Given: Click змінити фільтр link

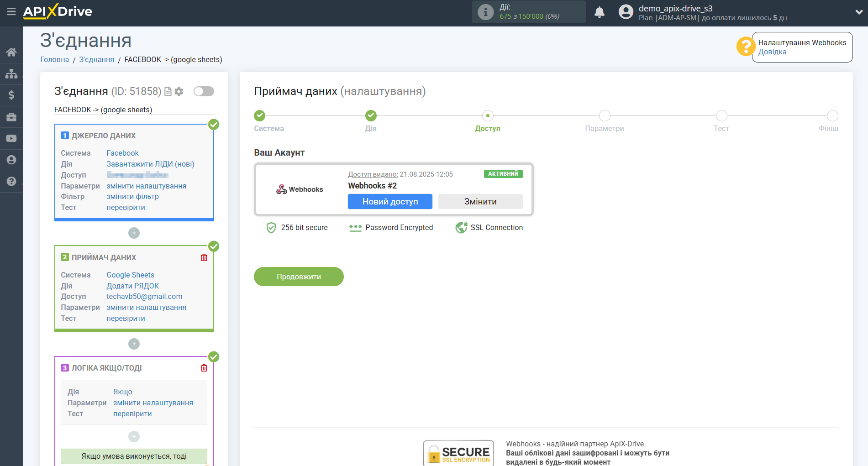Looking at the screenshot, I should click(x=132, y=197).
